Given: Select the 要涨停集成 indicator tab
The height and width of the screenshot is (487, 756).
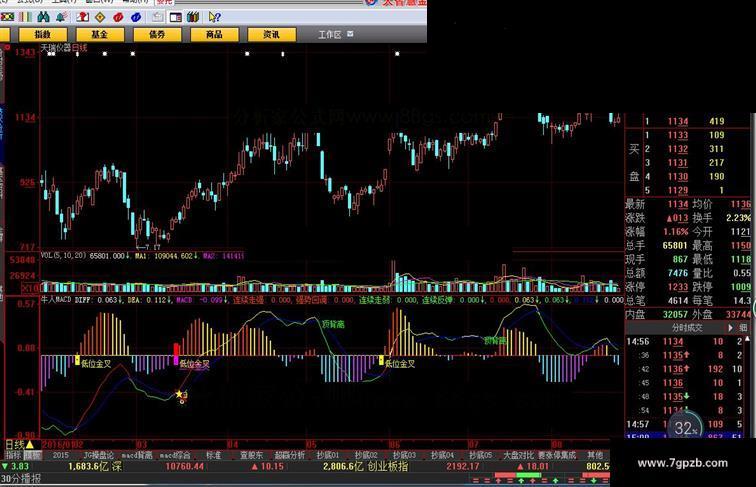Looking at the screenshot, I should pos(557,455).
